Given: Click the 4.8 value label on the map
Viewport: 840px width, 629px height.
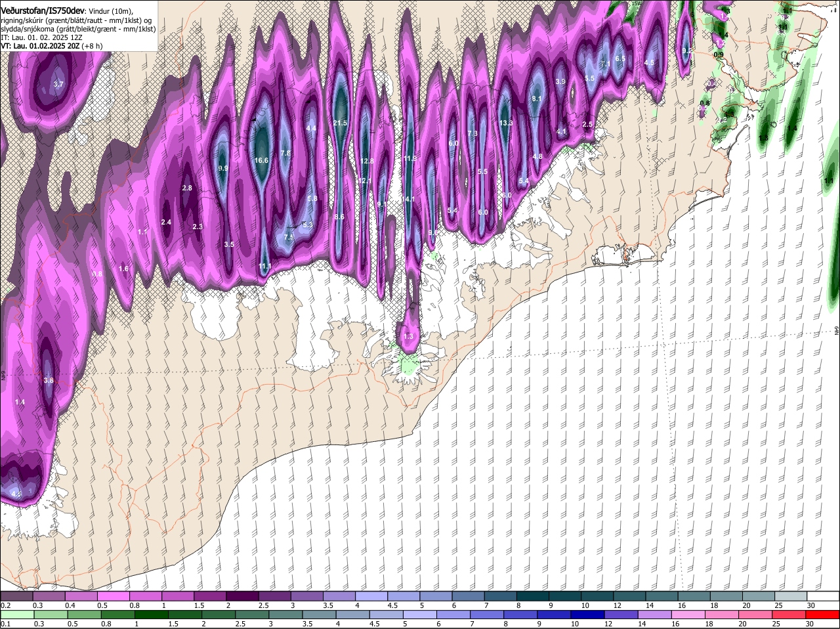Looking at the screenshot, I should (x=537, y=156).
